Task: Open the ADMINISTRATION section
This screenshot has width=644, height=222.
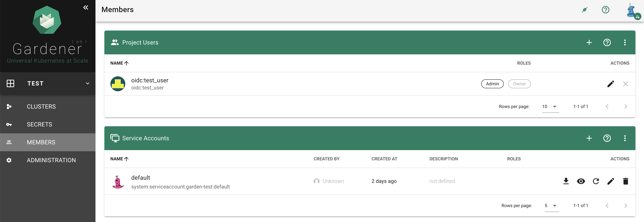Action: 51,160
